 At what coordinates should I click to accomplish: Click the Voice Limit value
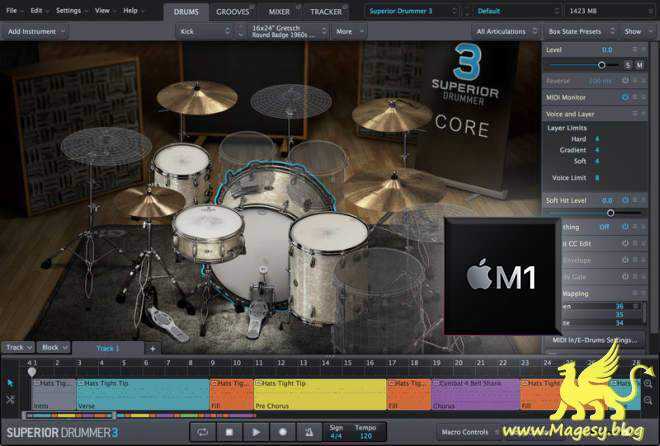[x=597, y=178]
